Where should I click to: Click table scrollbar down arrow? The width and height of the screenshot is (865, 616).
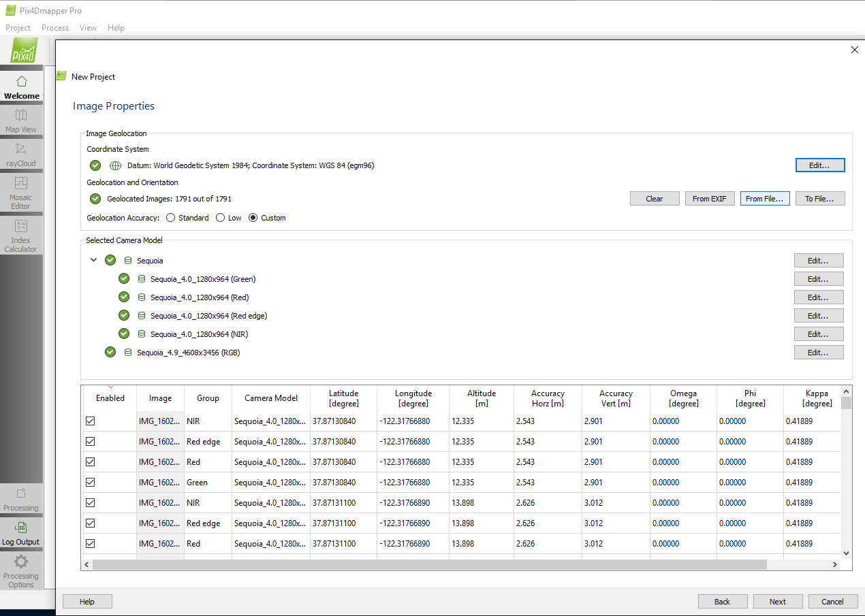click(847, 553)
